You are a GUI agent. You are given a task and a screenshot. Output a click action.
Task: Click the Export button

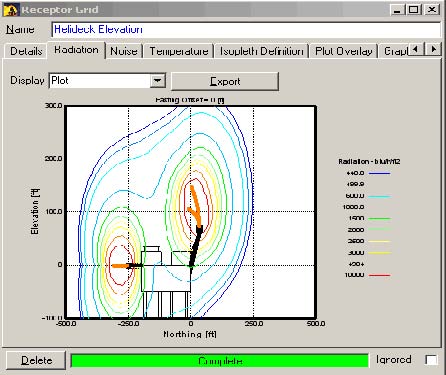[225, 81]
